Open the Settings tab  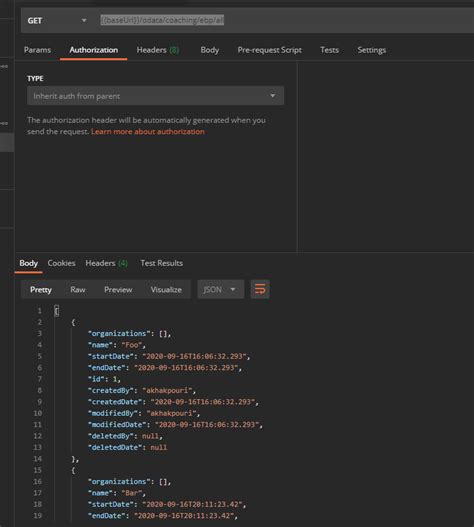click(x=371, y=50)
